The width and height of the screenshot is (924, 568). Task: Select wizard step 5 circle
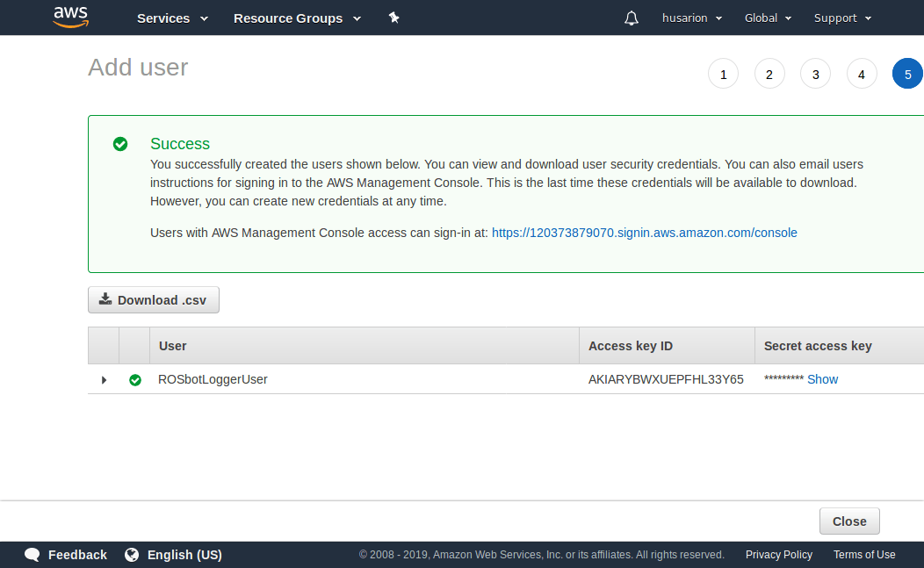[907, 74]
